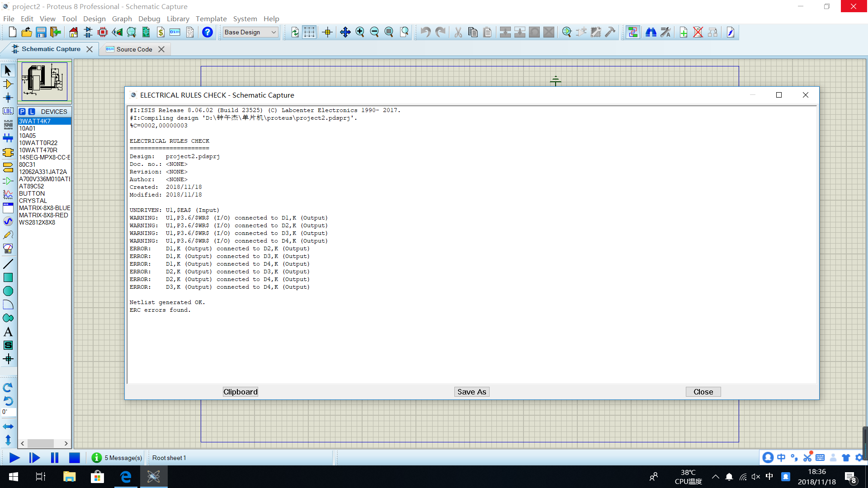Redraw the display with the refresh icon
This screenshot has height=488, width=868.
point(295,32)
